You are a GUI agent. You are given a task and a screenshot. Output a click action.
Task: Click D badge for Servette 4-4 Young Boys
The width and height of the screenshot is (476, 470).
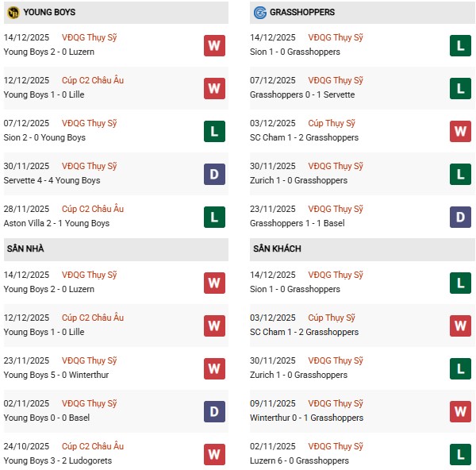click(214, 174)
